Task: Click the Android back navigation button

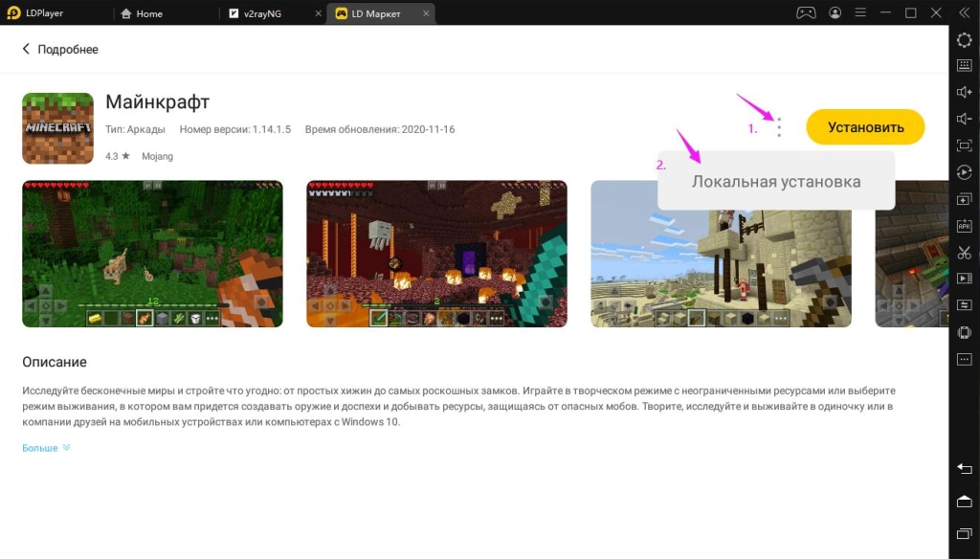Action: pos(965,469)
